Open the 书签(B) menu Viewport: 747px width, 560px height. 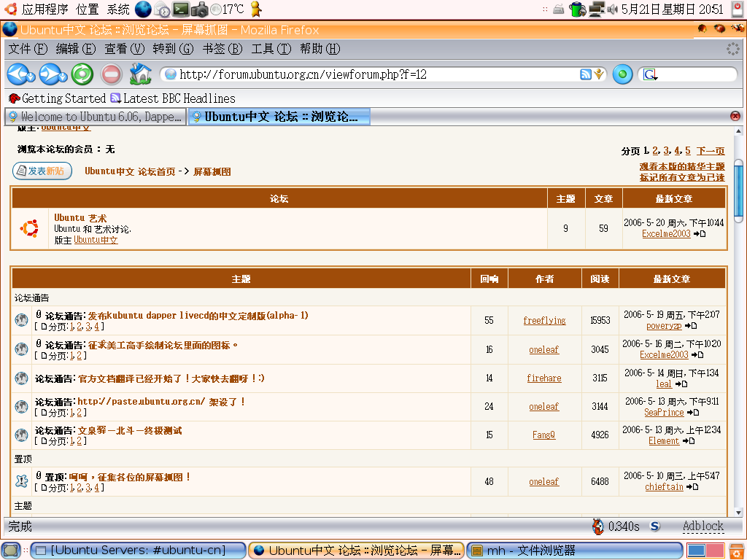[222, 49]
